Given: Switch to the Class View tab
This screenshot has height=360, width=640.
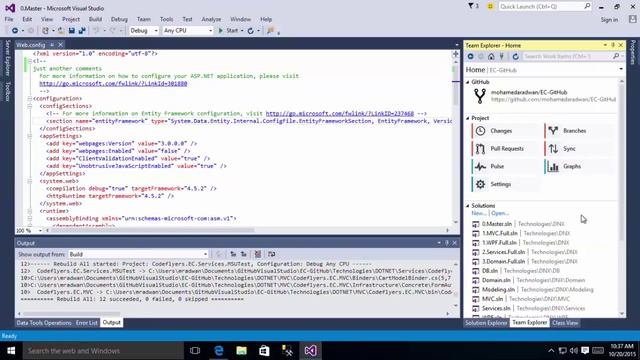Looking at the screenshot, I should tap(565, 323).
